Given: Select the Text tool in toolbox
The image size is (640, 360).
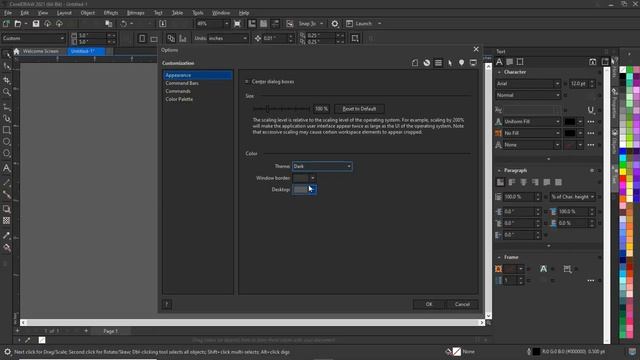Looking at the screenshot, I should click(7, 168).
